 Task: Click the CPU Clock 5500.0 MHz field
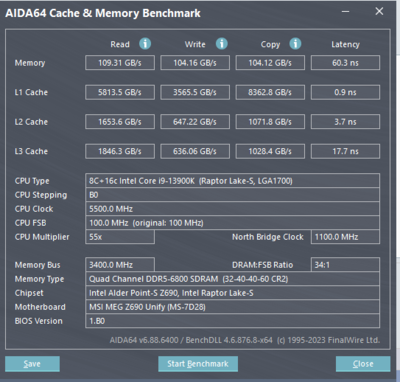[232, 209]
